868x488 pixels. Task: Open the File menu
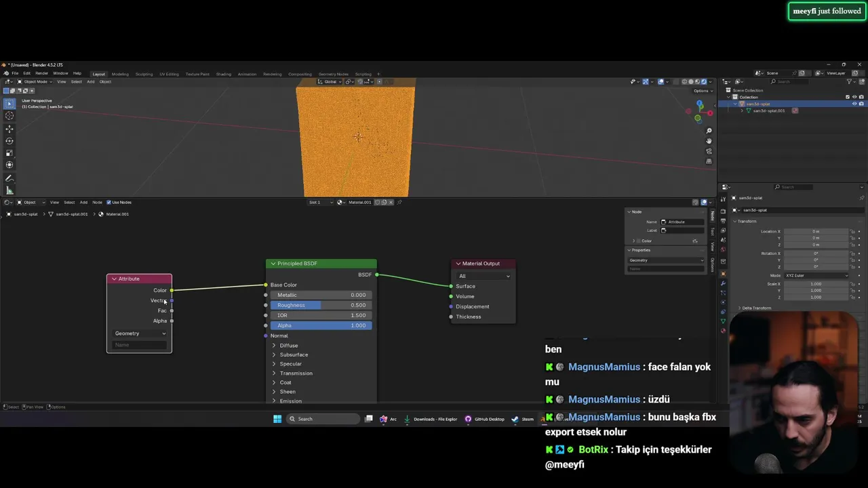tap(15, 73)
